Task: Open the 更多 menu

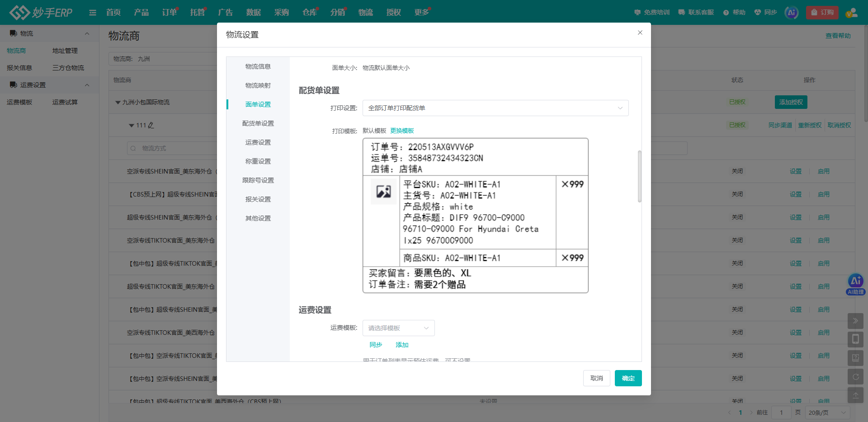Action: [x=422, y=12]
